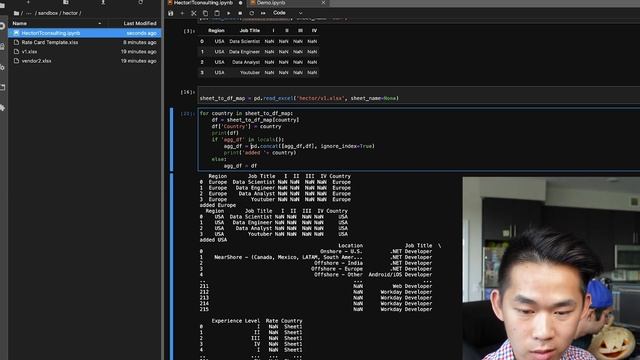This screenshot has width=640, height=360.
Task: Paste cell from clipboard in the notebook toolbar
Action: 217,13
